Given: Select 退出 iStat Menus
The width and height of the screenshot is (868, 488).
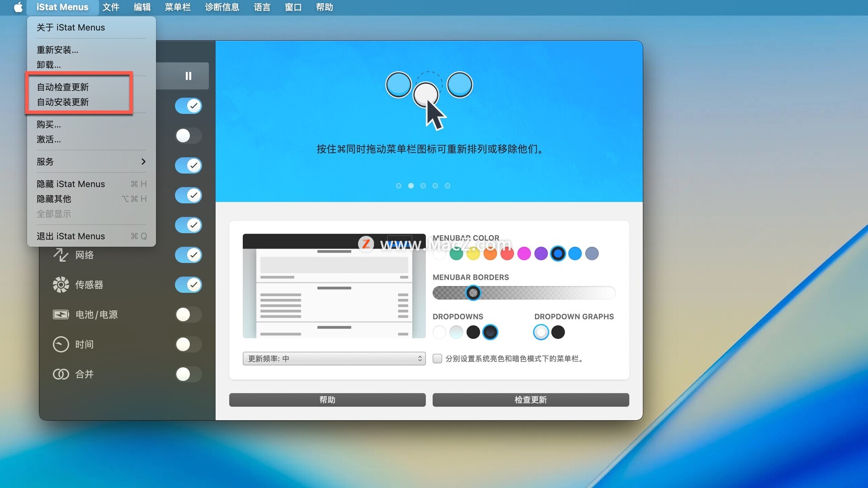Looking at the screenshot, I should point(91,236).
